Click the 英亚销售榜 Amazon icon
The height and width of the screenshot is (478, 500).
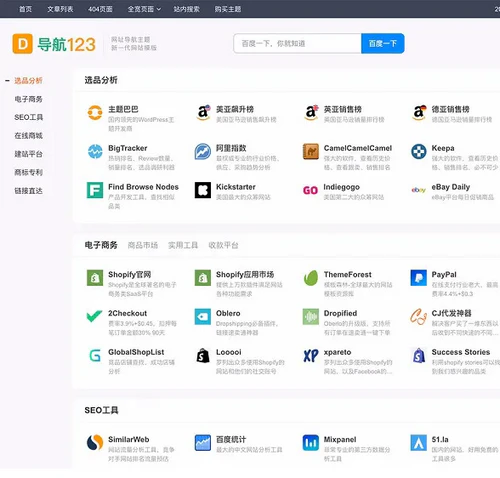(x=311, y=113)
